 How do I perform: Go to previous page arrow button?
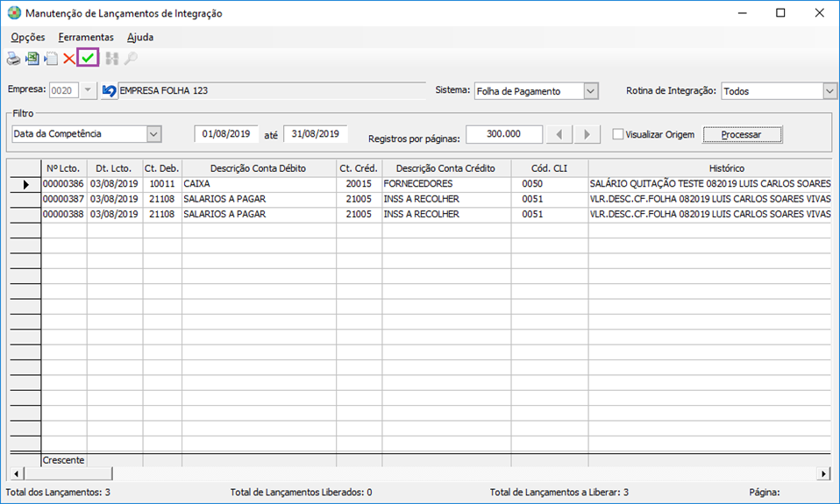pyautogui.click(x=559, y=134)
